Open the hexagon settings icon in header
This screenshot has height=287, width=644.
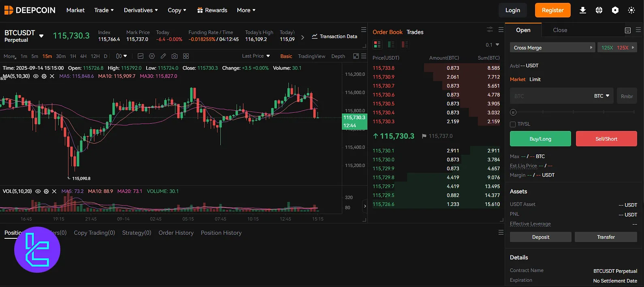[615, 10]
